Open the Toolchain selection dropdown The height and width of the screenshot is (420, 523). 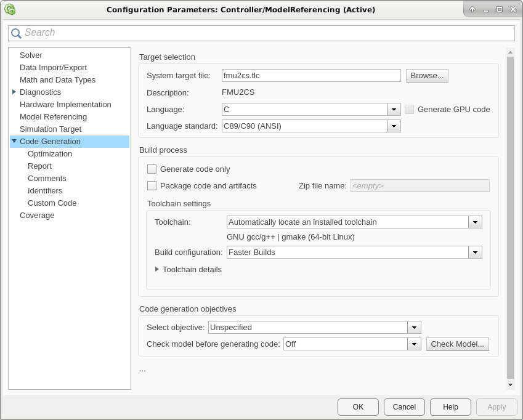pyautogui.click(x=475, y=222)
